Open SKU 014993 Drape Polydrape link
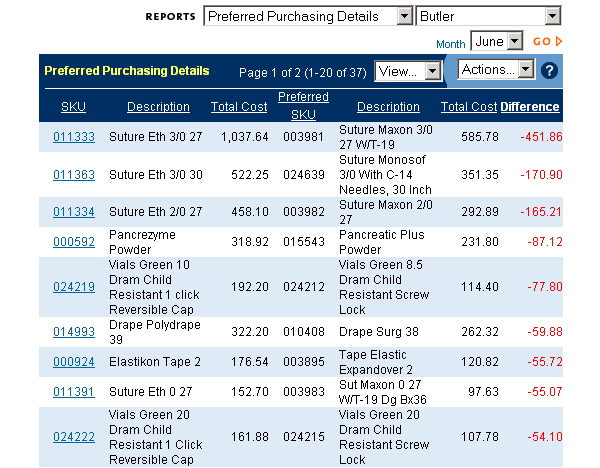Image resolution: width=600 pixels, height=468 pixels. pyautogui.click(x=74, y=331)
